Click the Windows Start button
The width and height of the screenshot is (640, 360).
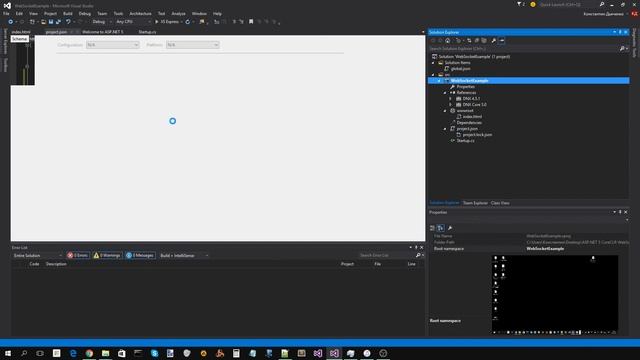coord(7,353)
